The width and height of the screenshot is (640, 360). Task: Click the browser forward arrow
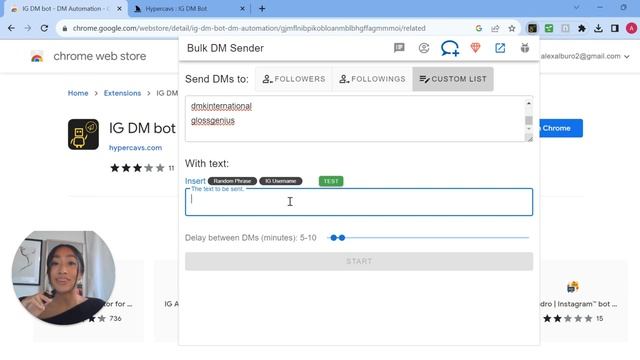pos(27,28)
